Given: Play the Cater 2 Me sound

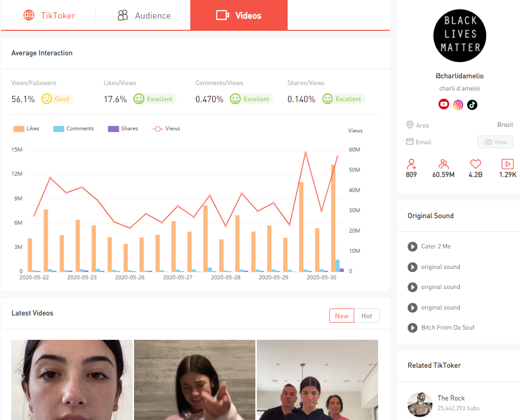Looking at the screenshot, I should pyautogui.click(x=412, y=246).
